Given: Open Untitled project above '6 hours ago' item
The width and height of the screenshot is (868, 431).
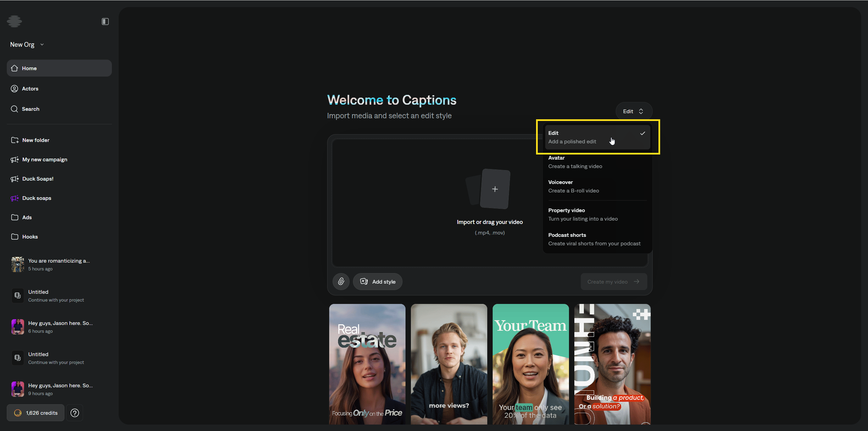Looking at the screenshot, I should 59,295.
